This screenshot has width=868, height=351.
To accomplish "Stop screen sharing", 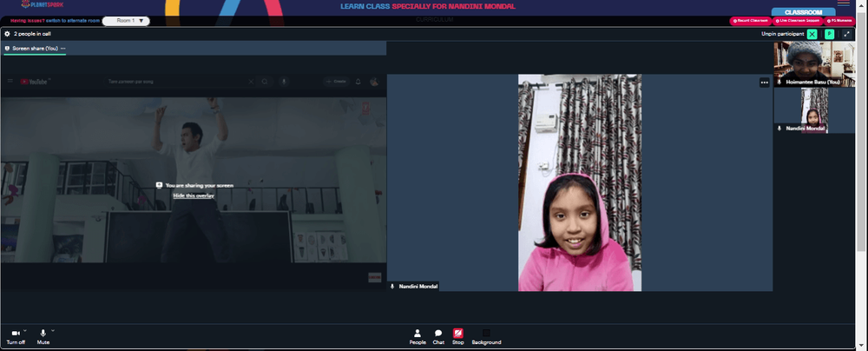I will pos(457,336).
